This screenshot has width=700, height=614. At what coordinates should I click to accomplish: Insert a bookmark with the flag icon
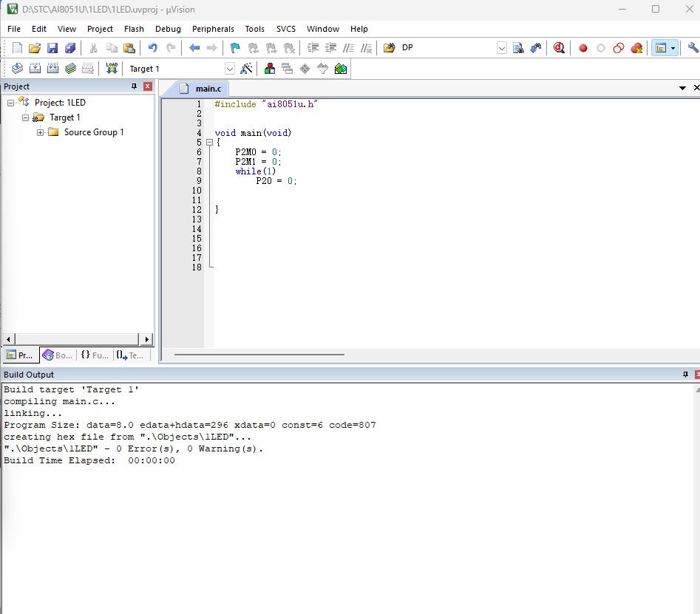click(235, 48)
